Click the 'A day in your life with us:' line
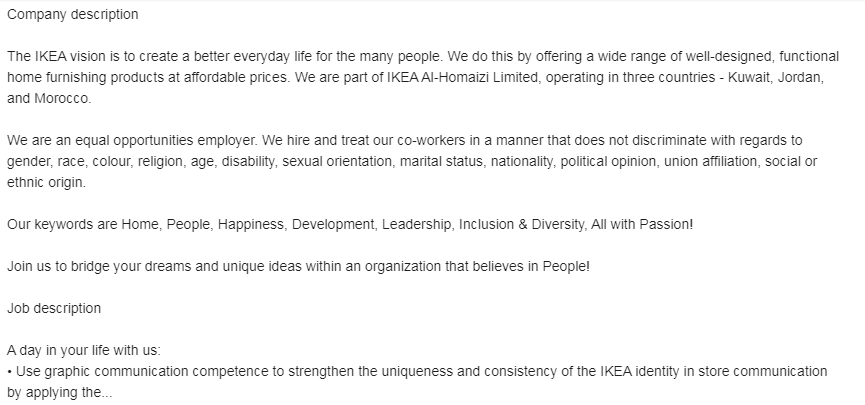Screen dimensions: 865x405 tap(84, 350)
